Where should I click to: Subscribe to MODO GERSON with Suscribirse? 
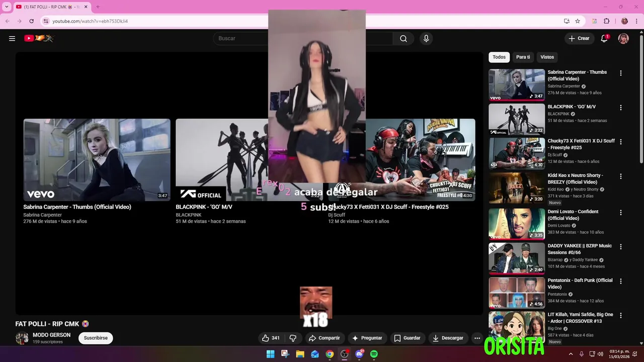pyautogui.click(x=96, y=338)
